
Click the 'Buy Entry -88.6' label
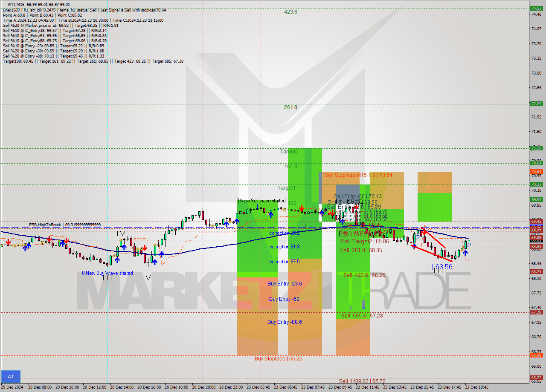click(285, 322)
